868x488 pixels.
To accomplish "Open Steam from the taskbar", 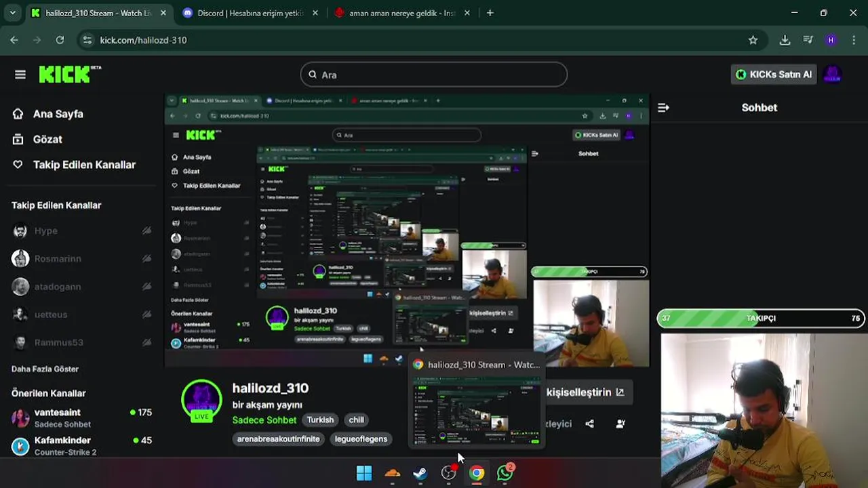I will click(420, 473).
